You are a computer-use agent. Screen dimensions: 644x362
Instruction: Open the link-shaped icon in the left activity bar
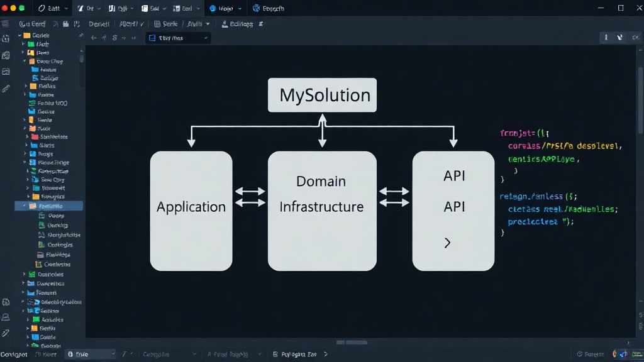pyautogui.click(x=6, y=88)
